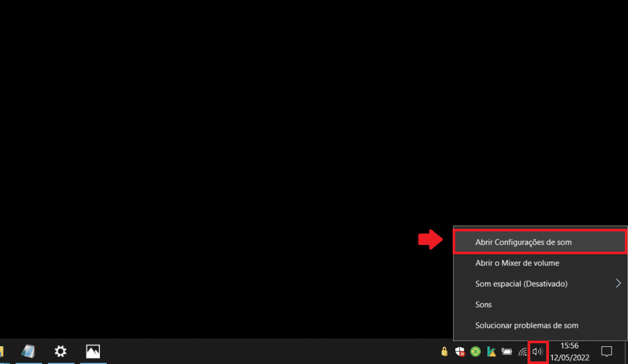The width and height of the screenshot is (628, 364).
Task: Click the yellow padlock icon in tray
Action: (444, 352)
